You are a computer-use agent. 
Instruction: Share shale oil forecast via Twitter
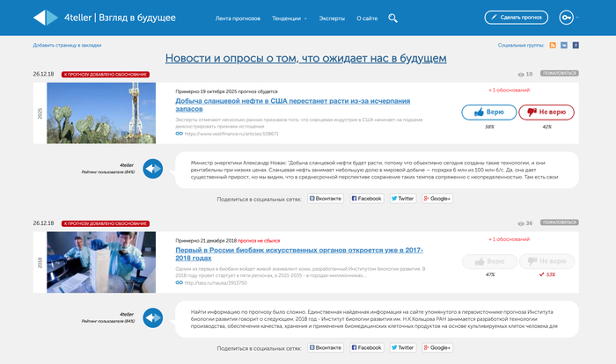(x=402, y=199)
